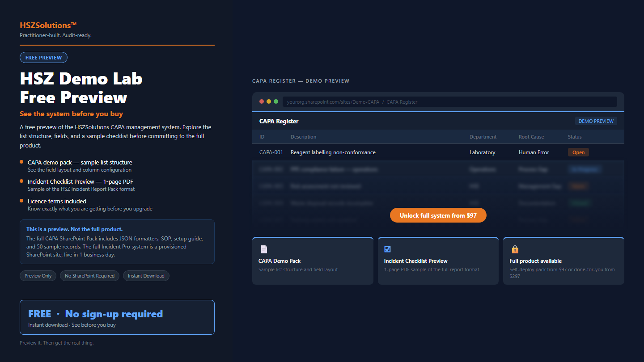Click the Unlock full system from $97 button
The height and width of the screenshot is (362, 644).
tap(438, 215)
